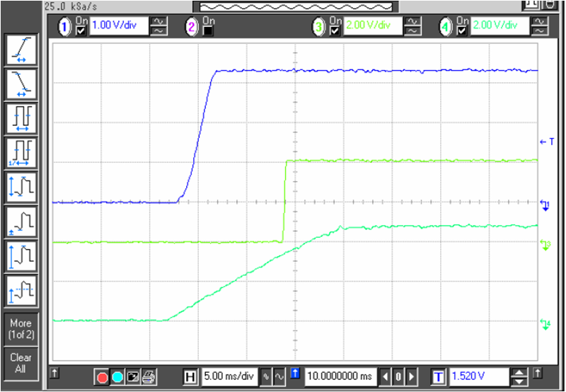This screenshot has width=566, height=392.
Task: Click the clear display icon
Action: [x=133, y=378]
